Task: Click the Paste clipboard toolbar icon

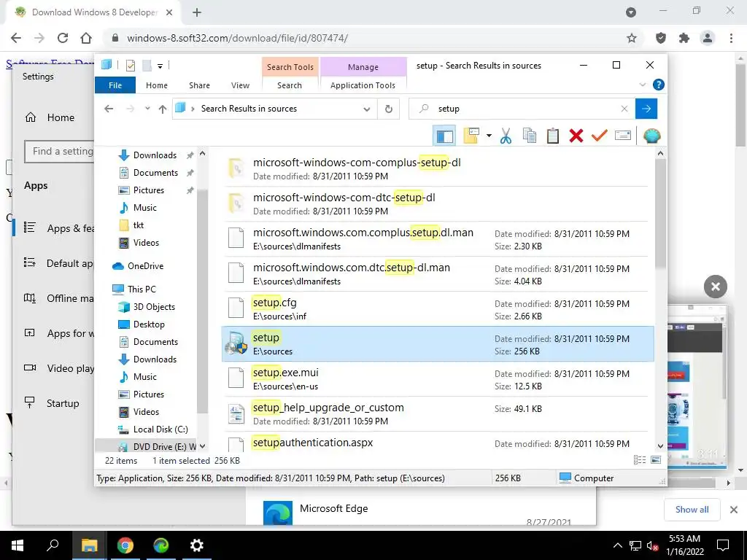Action: pyautogui.click(x=553, y=136)
